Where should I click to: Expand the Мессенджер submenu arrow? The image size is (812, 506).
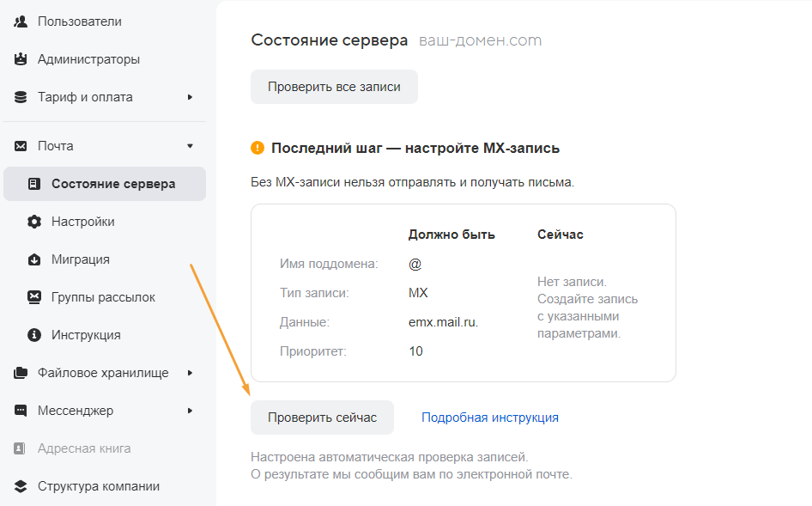click(190, 411)
